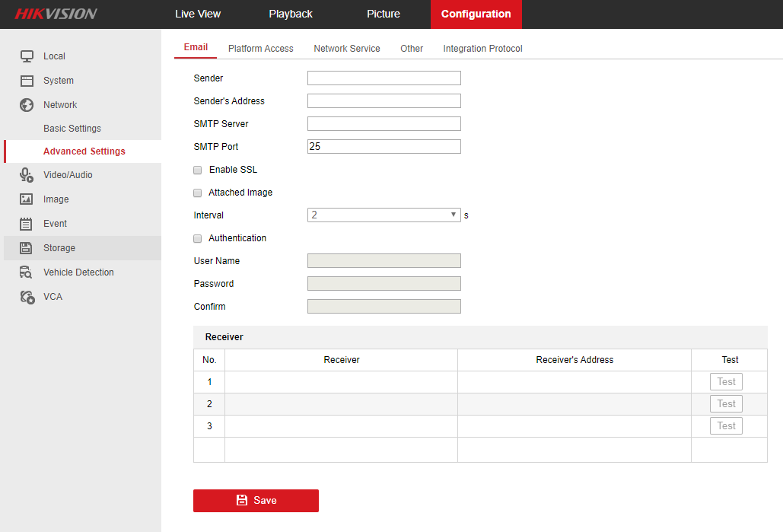Turn on the Authentication checkbox
Screen dimensions: 783x532
[x=198, y=238]
